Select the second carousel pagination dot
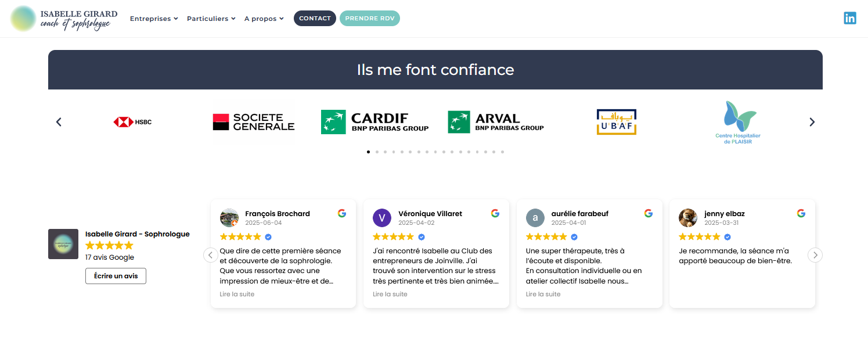The height and width of the screenshot is (355, 868). (377, 152)
